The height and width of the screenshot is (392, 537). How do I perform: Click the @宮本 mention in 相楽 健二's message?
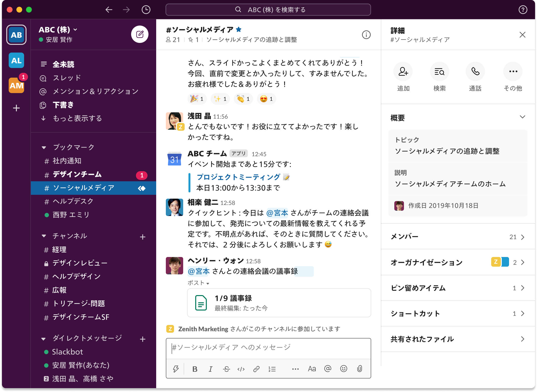coord(277,213)
